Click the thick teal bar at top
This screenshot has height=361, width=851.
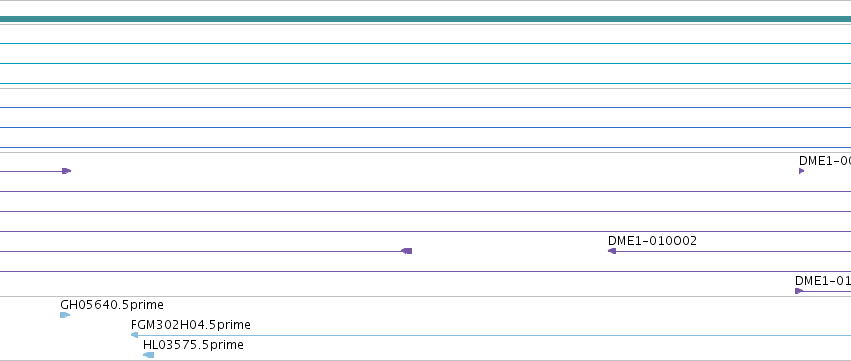coord(426,19)
